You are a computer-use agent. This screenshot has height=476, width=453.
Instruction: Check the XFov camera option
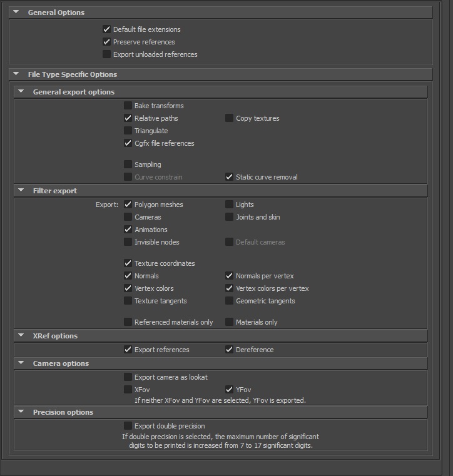coord(128,390)
